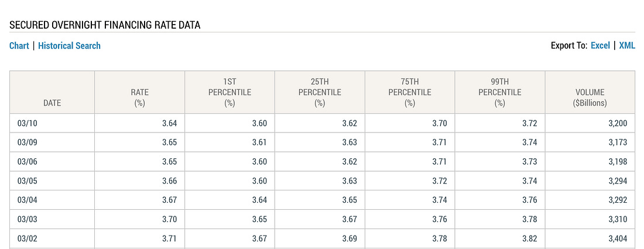Open the Historical Search link

point(69,46)
